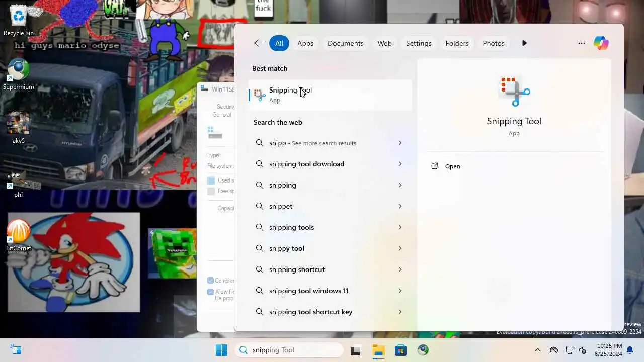
Task: Open Recycle Bin desktop icon
Action: [19, 21]
